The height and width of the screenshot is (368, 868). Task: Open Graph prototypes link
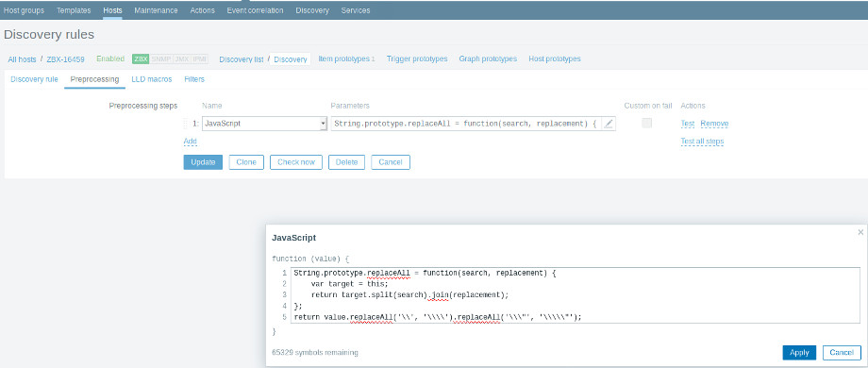pos(488,59)
